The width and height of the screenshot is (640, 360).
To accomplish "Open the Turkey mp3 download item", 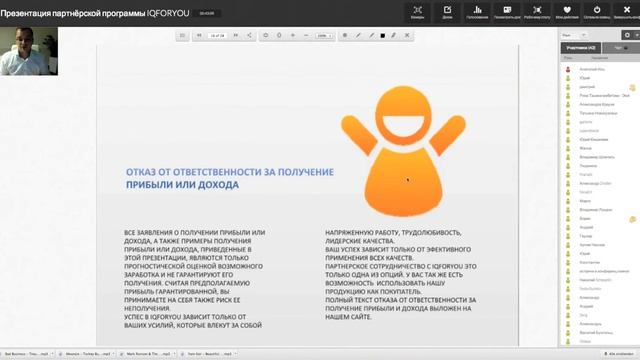I will 87,354.
